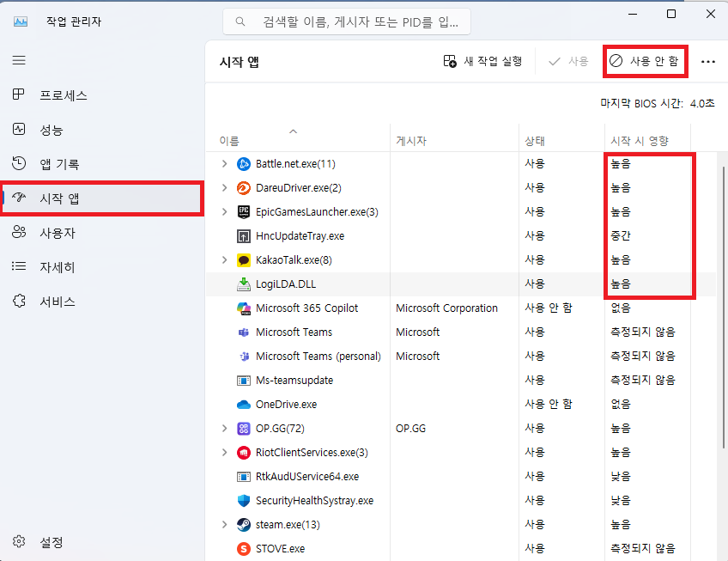The width and height of the screenshot is (728, 561).
Task: Go to the 사용자 (Users) page
Action: coord(102,233)
